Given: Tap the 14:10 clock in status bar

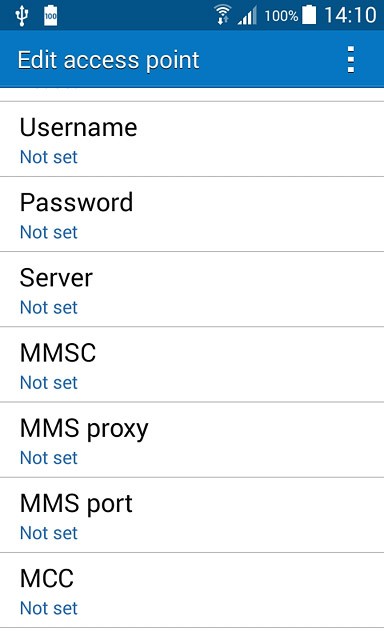Looking at the screenshot, I should [350, 16].
